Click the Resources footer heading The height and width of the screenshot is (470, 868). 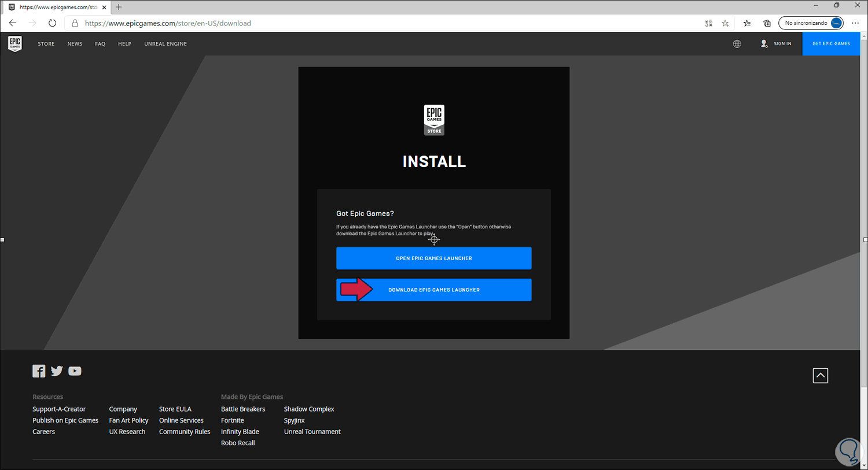[48, 397]
